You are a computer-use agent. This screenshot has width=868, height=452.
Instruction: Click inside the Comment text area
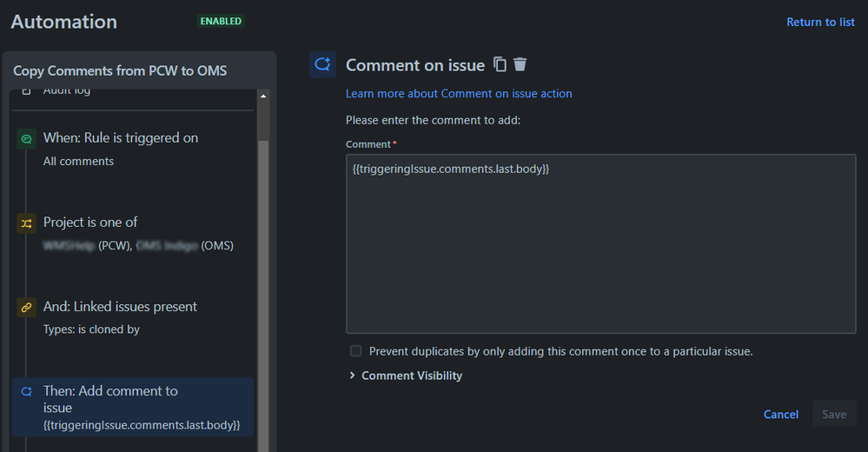[601, 243]
